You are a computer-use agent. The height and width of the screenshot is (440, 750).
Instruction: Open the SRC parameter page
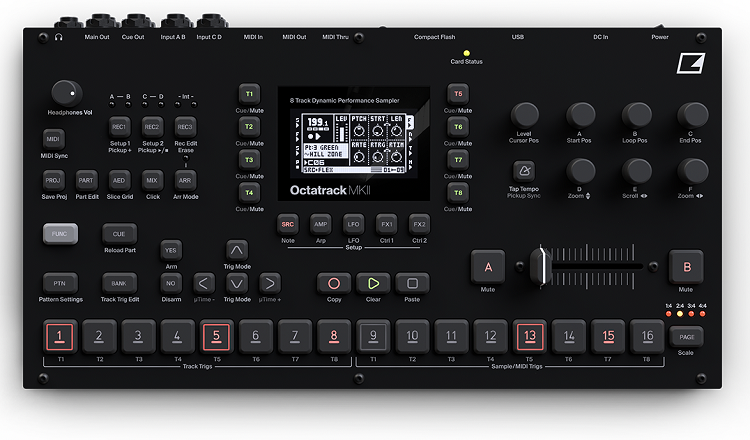pyautogui.click(x=288, y=225)
